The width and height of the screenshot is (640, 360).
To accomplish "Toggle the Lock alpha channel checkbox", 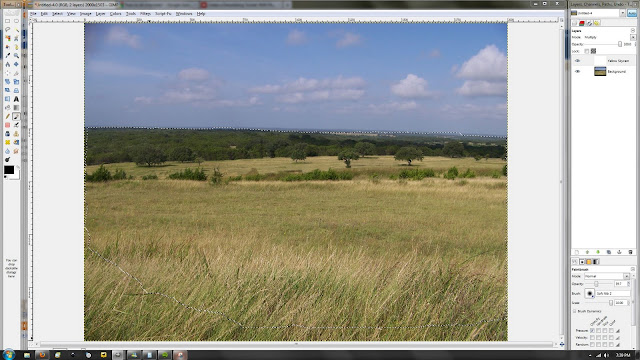I will [x=587, y=51].
